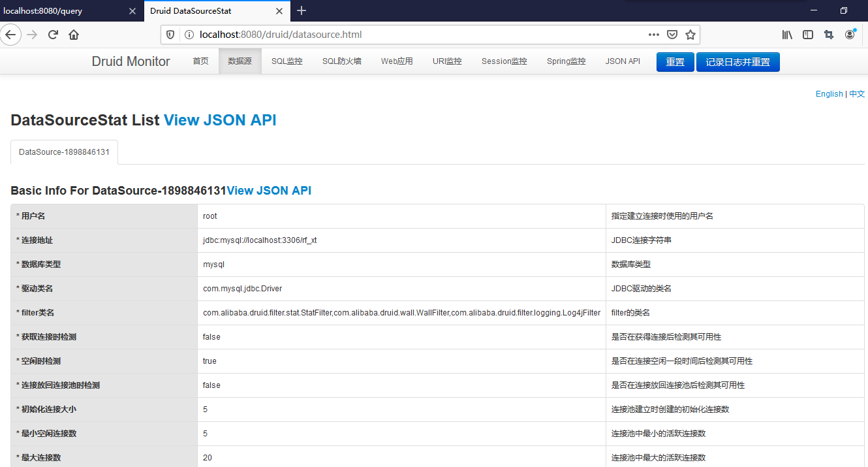Click the blue 重置 button
This screenshot has width=868, height=467.
pyautogui.click(x=675, y=62)
